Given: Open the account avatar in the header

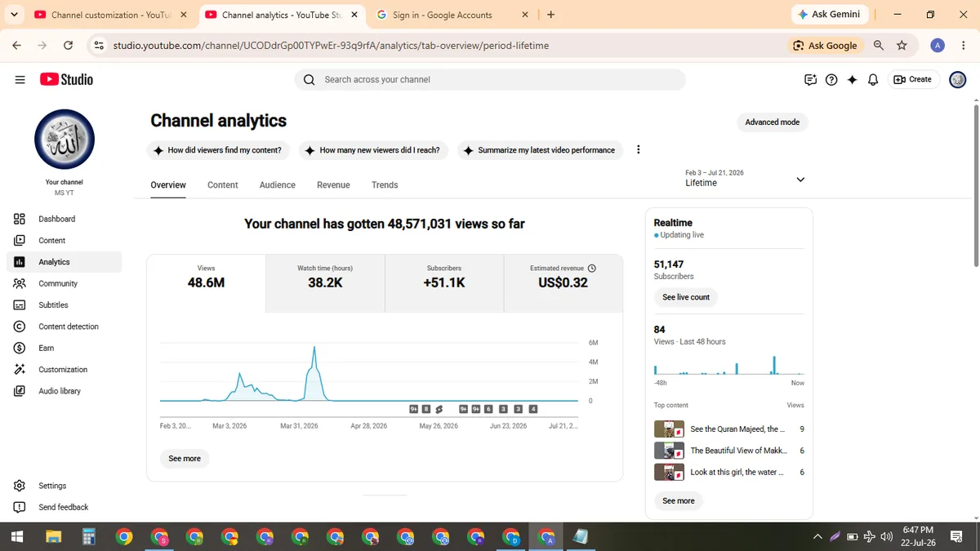Looking at the screenshot, I should tap(958, 79).
